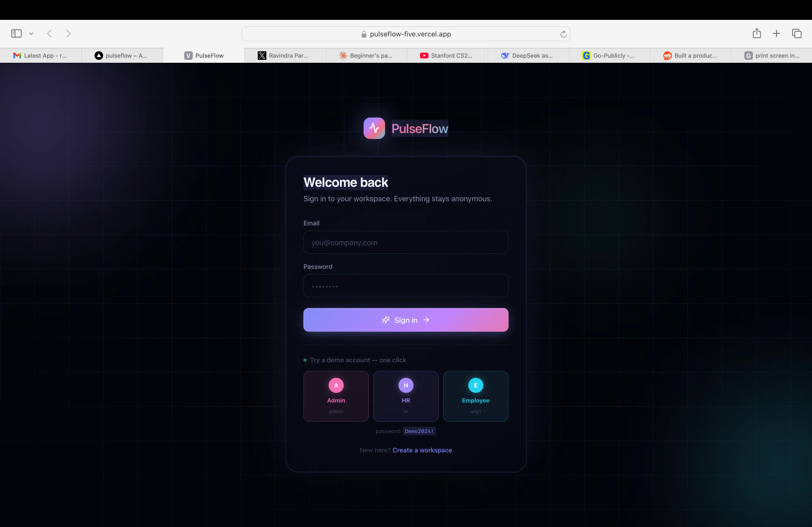Click the Welcome back heading
Screen dimensions: 812x527
(346, 182)
